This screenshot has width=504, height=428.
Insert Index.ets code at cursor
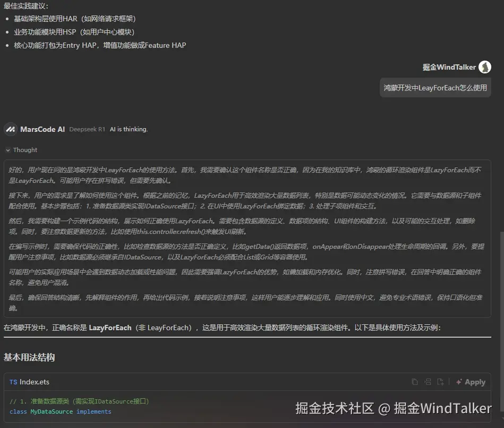point(428,382)
